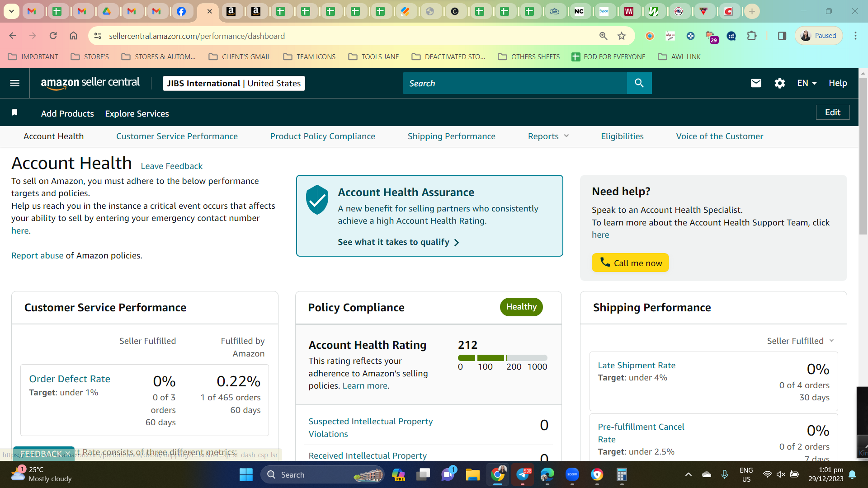Show hidden system tray icons
The image size is (868, 488).
coord(688,474)
